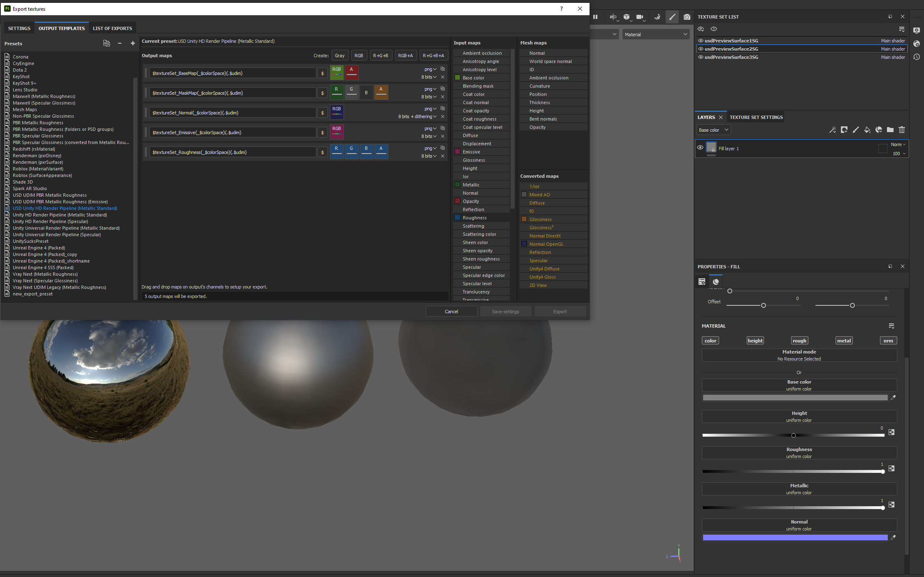Viewport: 924px width, 577px height.
Task: Create a Gray output map
Action: (x=340, y=56)
